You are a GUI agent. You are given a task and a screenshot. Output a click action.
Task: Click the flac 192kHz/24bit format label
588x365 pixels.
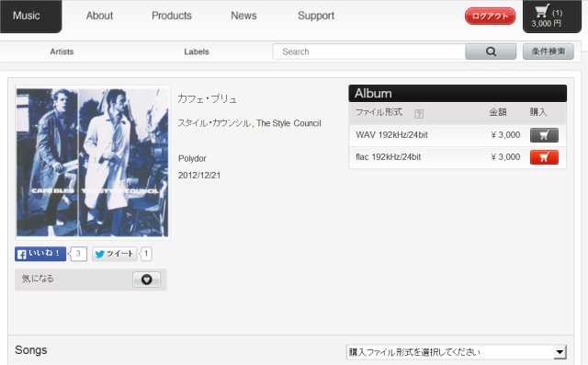[388, 157]
